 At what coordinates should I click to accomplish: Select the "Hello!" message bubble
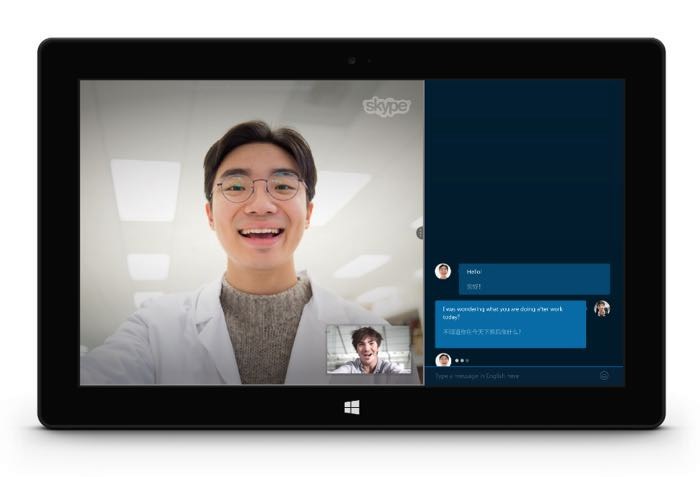[534, 279]
